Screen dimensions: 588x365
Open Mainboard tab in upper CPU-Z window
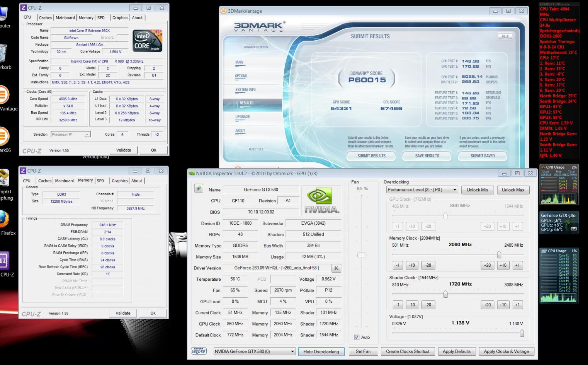[65, 18]
